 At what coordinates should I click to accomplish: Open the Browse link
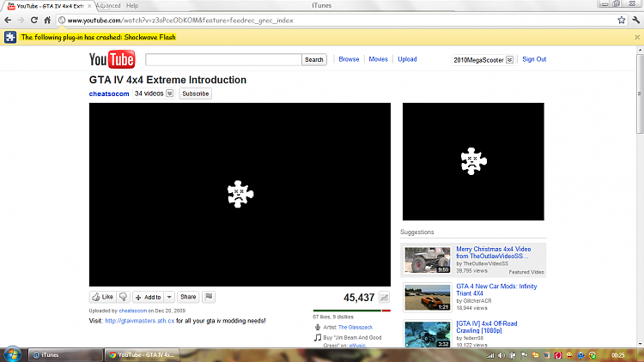349,59
